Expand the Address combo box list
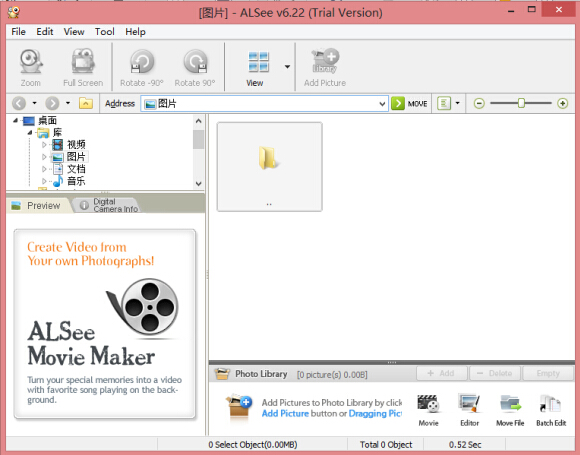This screenshot has width=580, height=455. tap(382, 104)
